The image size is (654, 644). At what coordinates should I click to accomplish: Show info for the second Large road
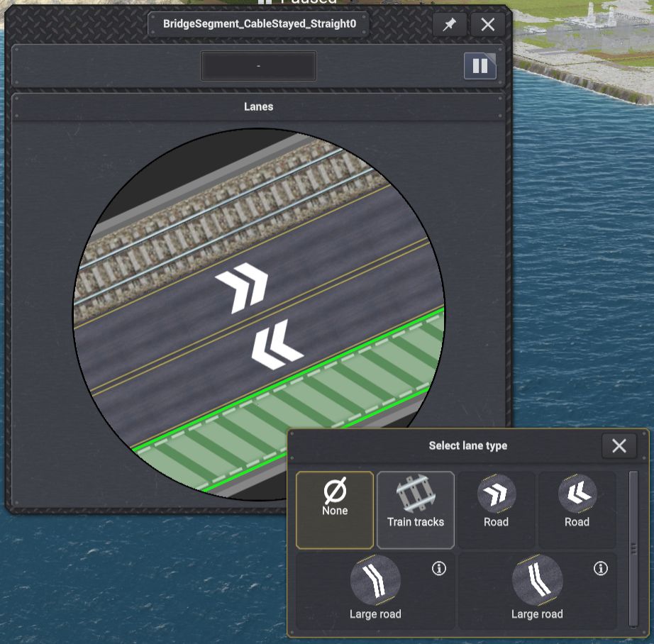[601, 568]
